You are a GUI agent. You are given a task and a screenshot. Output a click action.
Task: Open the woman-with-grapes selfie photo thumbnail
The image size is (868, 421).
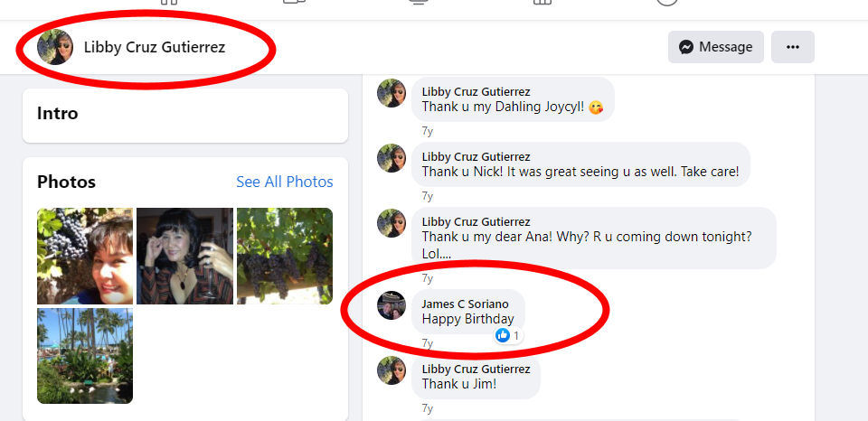85,256
